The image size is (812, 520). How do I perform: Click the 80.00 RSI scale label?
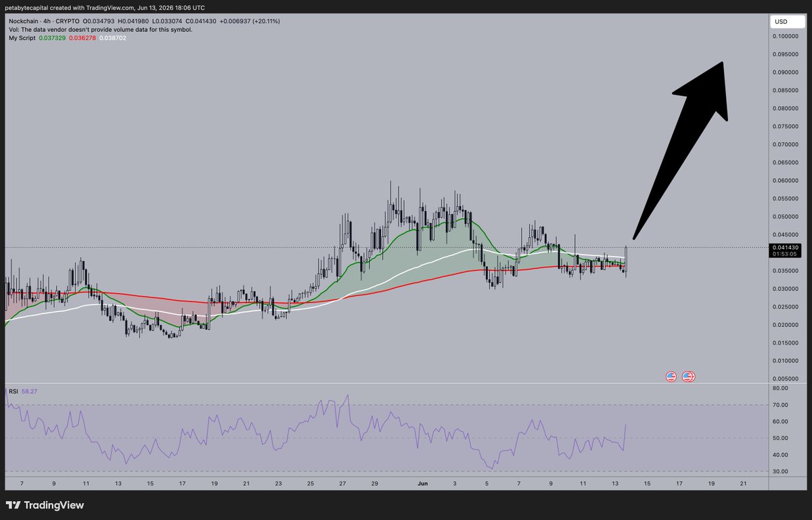pos(782,389)
